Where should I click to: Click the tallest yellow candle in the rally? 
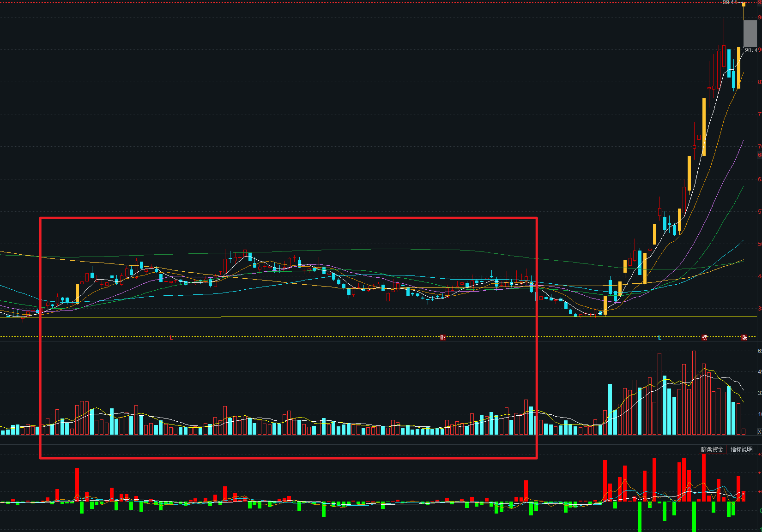tap(704, 127)
